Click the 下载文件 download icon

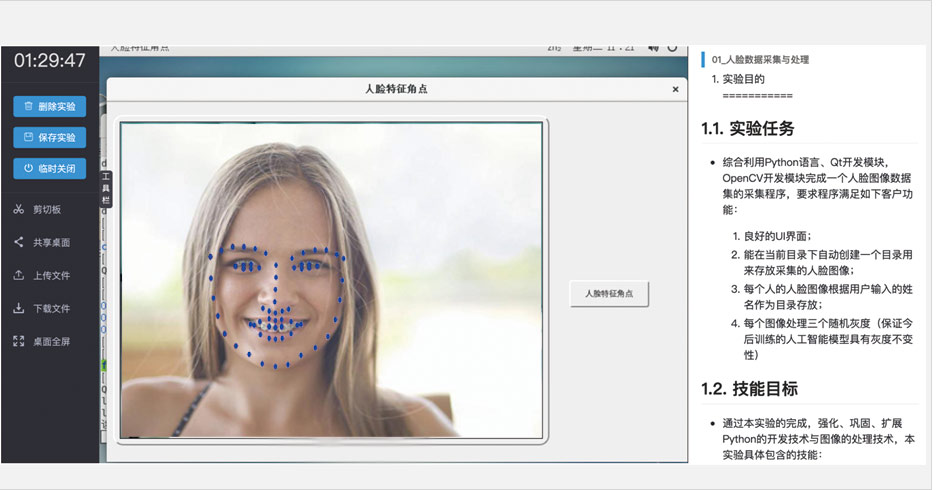pos(19,308)
